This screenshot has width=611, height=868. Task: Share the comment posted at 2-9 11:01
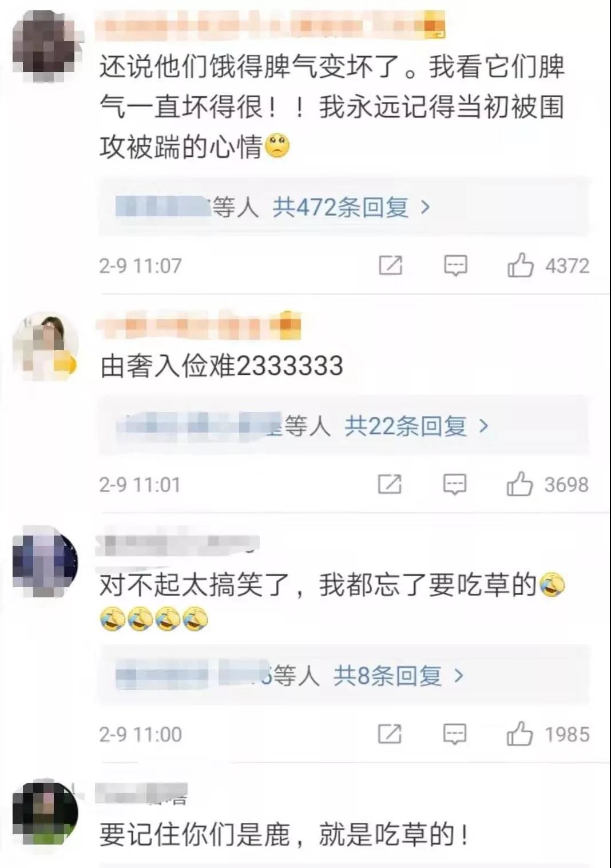click(390, 484)
